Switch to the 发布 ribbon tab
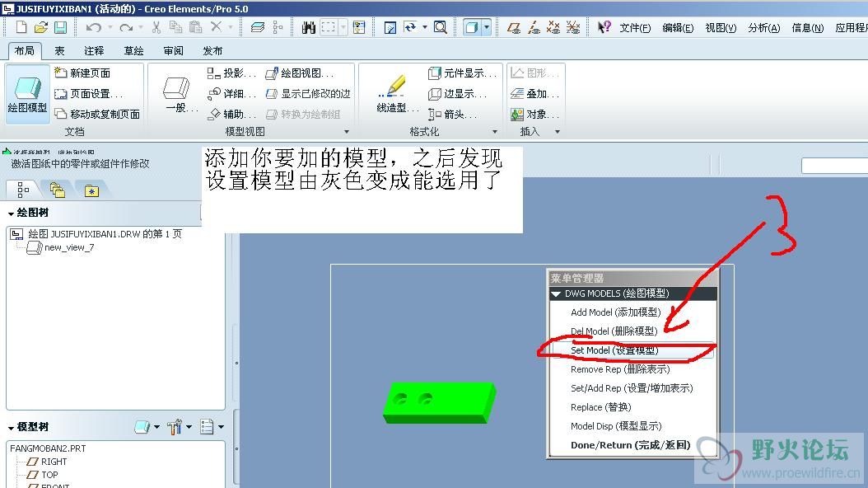Viewport: 868px width, 488px height. coord(212,50)
